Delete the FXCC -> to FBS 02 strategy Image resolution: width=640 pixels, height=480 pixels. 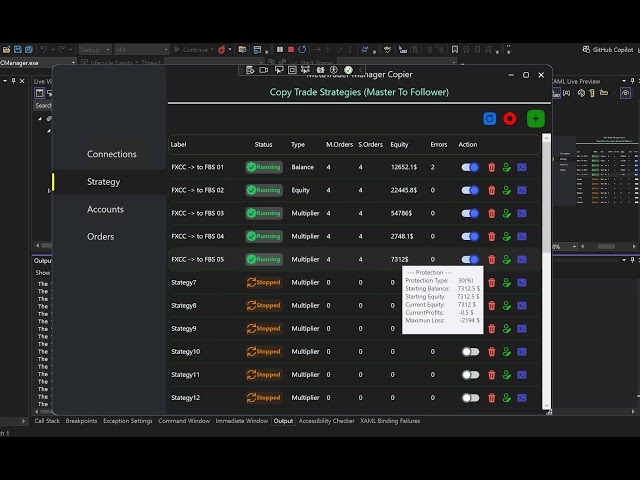click(x=491, y=190)
